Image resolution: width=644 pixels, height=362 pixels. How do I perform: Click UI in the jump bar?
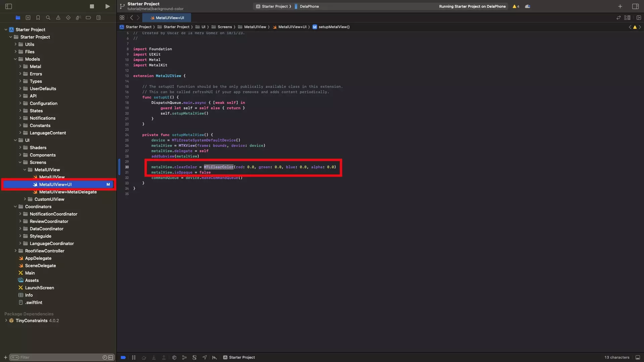point(200,27)
